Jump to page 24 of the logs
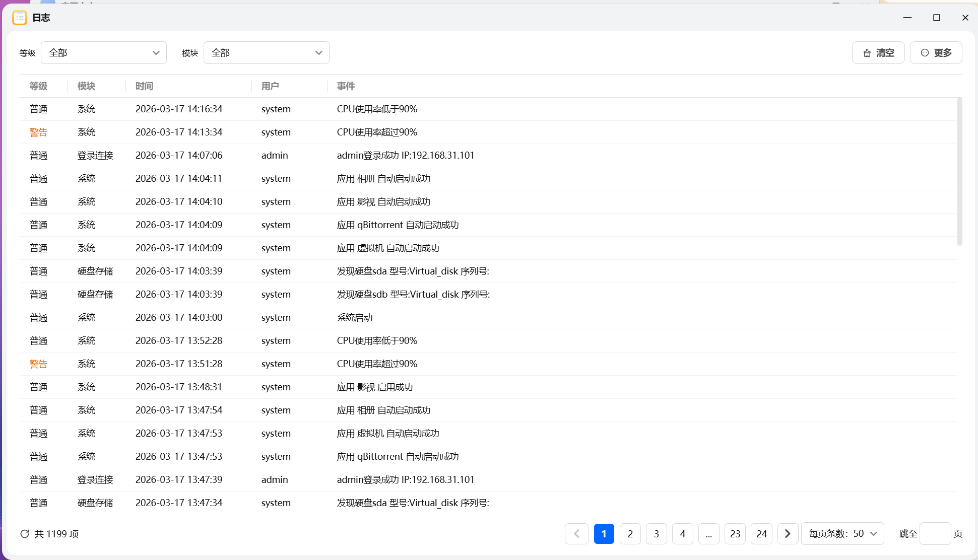Image resolution: width=978 pixels, height=560 pixels. point(761,534)
